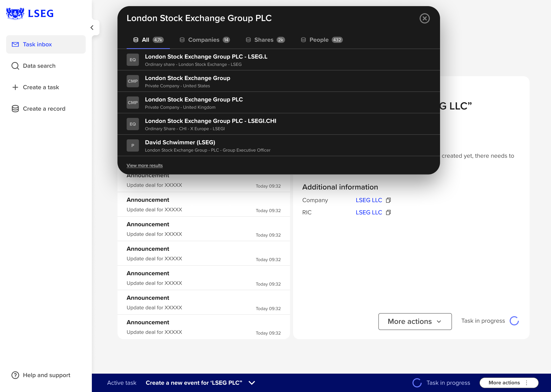551x392 pixels.
Task: Select the EQ icon for LSEG.L result
Action: (x=133, y=59)
